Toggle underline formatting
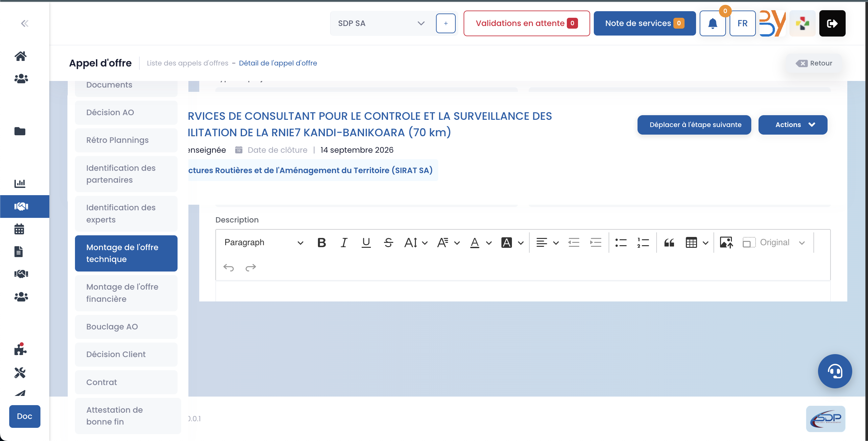The width and height of the screenshot is (868, 441). (x=366, y=243)
